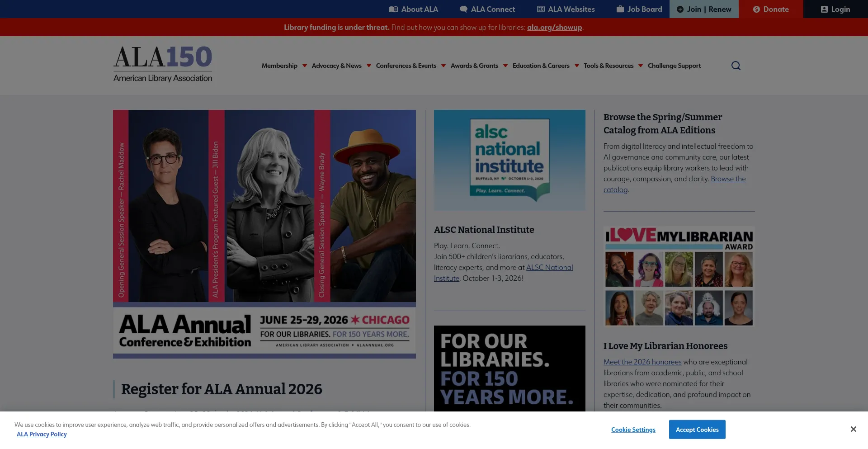Open the About ALA link
This screenshot has height=449, width=868.
[414, 9]
